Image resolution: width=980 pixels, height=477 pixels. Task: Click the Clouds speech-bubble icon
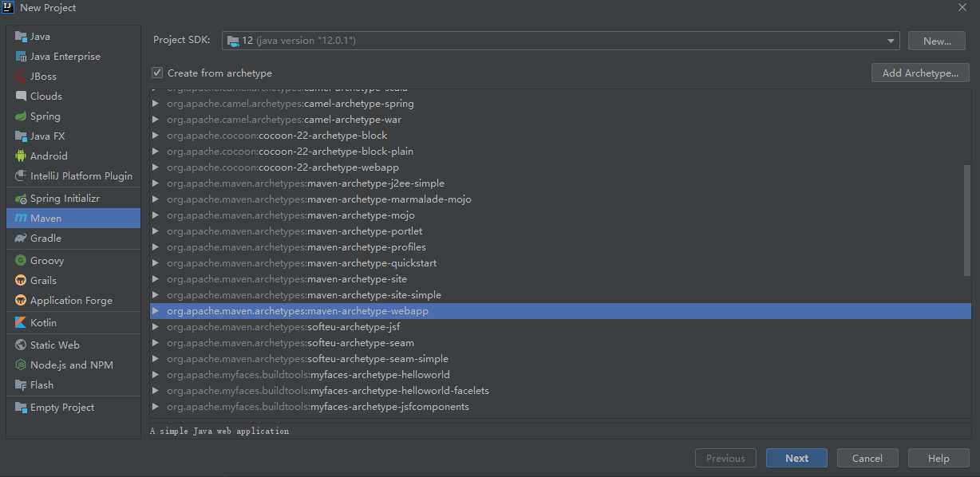[21, 97]
